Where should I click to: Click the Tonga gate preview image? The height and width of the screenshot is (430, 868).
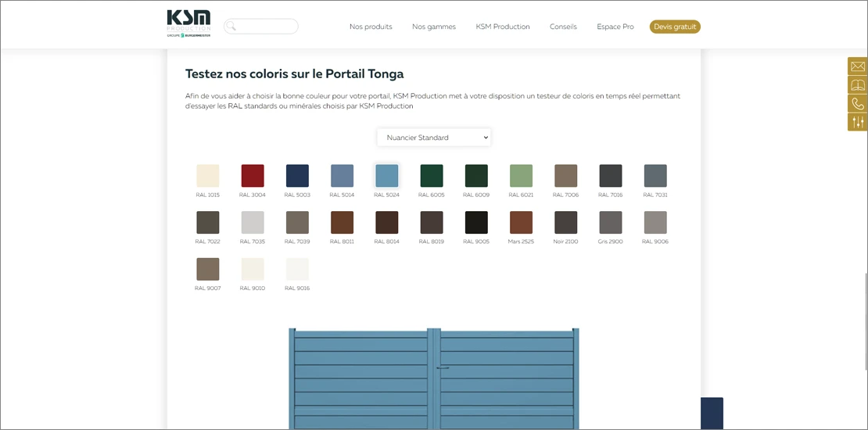pos(434,379)
